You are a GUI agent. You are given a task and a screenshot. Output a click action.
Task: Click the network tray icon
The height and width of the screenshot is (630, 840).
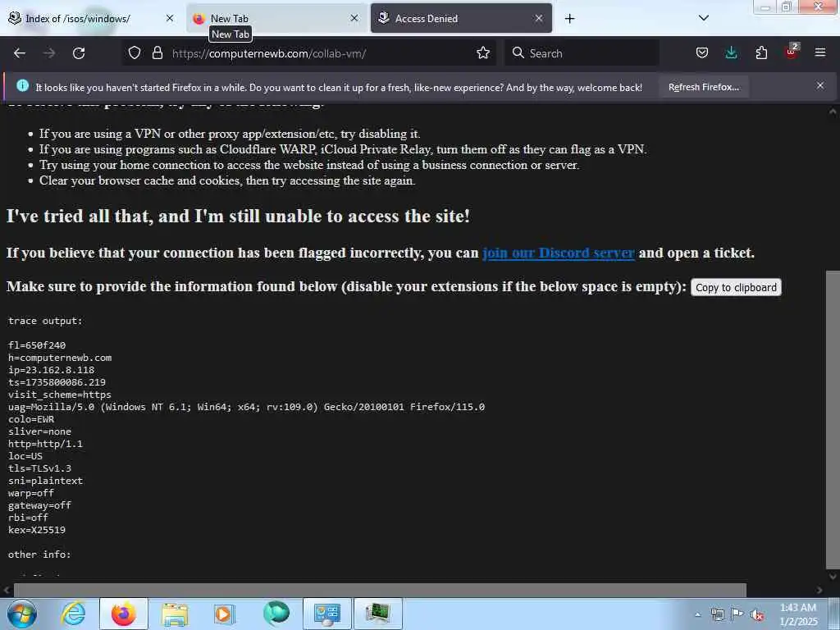click(x=717, y=614)
